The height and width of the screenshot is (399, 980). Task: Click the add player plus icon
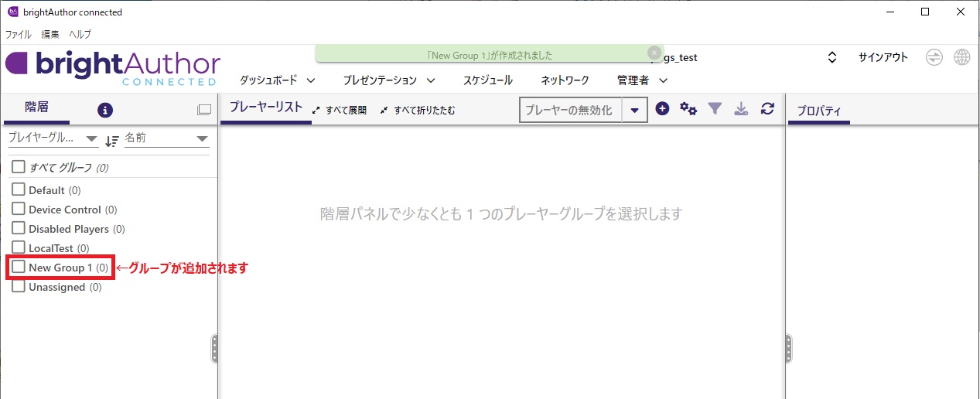point(662,109)
